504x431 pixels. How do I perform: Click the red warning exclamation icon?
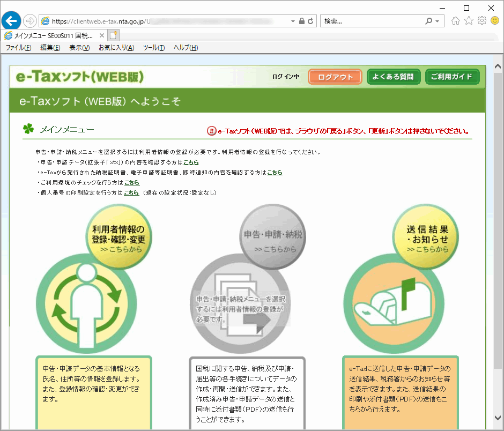click(211, 131)
